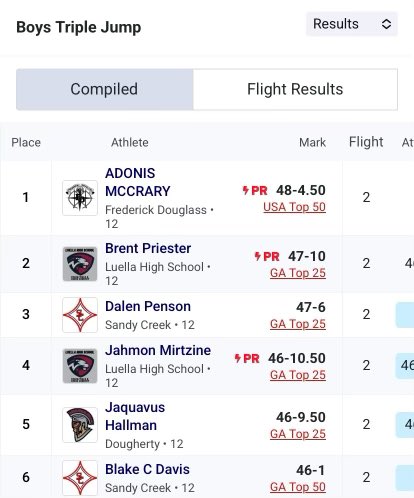This screenshot has width=414, height=498.
Task: Click Luella High School logo beside Brent Priester
Action: [x=80, y=264]
